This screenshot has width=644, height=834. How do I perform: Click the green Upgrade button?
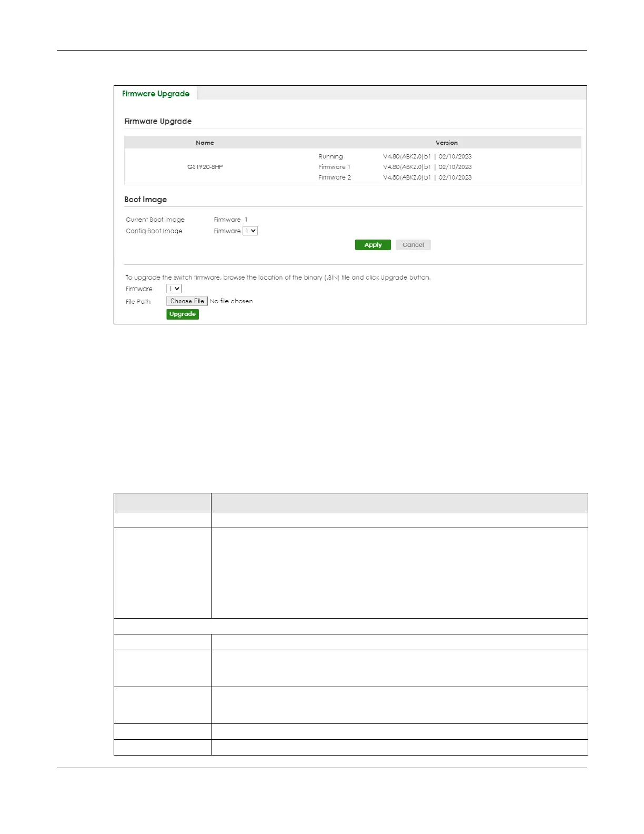click(x=183, y=314)
